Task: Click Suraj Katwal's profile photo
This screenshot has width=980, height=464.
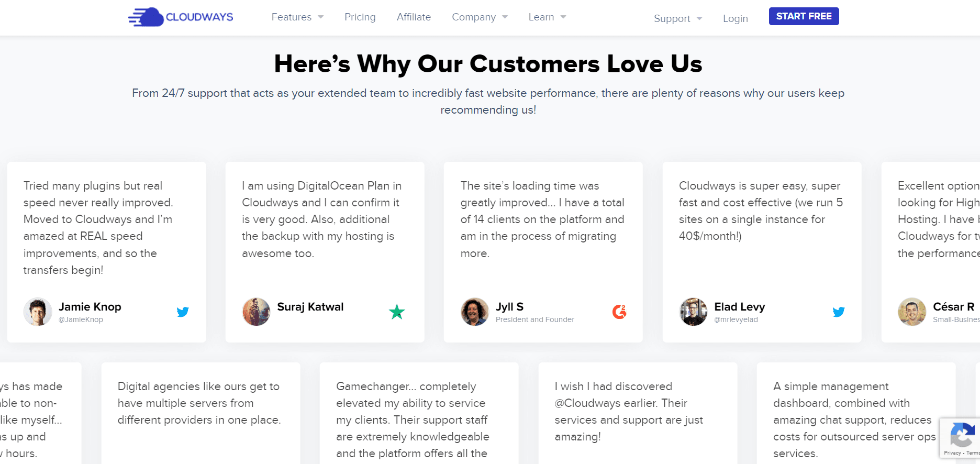Action: 256,312
